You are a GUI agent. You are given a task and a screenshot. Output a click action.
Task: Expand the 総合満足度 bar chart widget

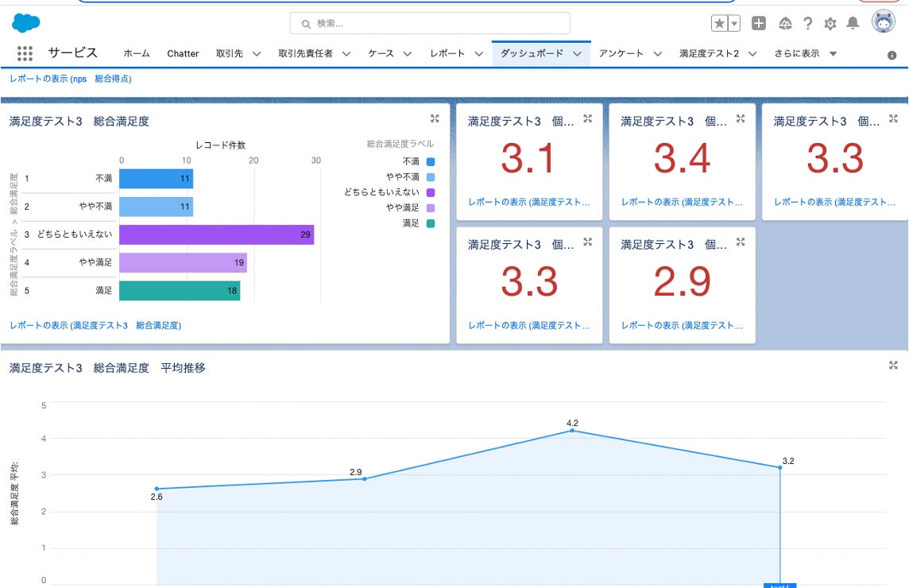pos(435,118)
